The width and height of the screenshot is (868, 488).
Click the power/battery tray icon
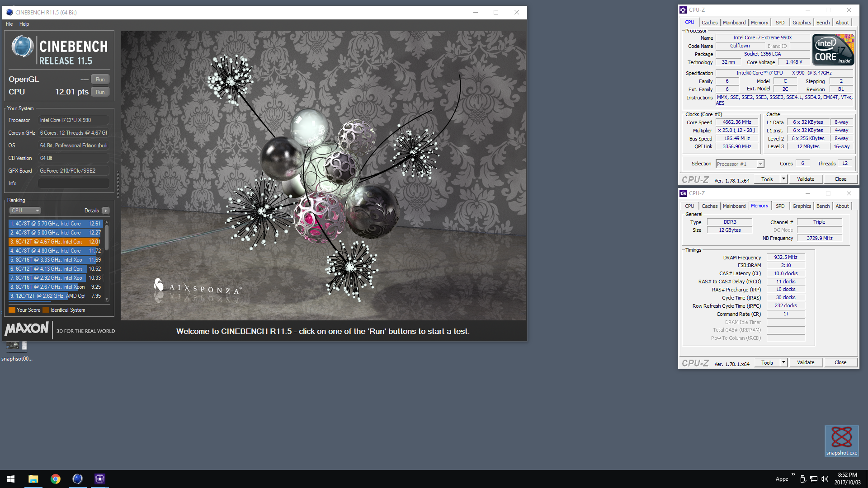coord(803,479)
